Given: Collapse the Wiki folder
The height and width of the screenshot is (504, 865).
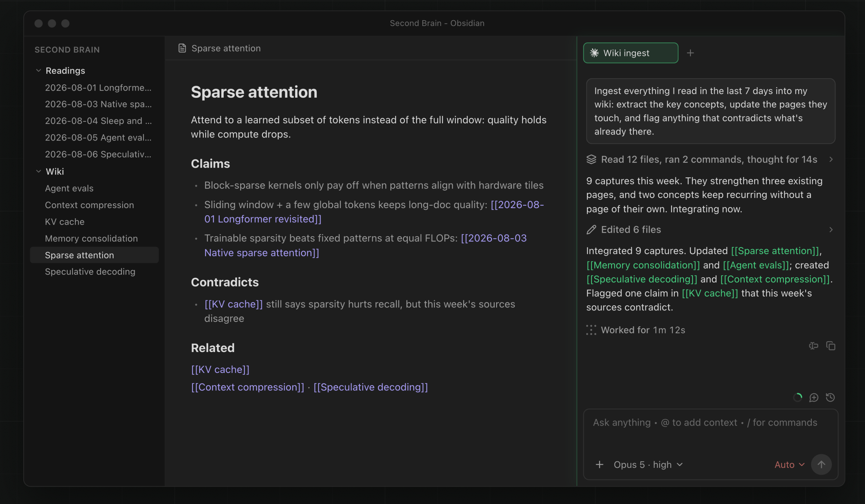Looking at the screenshot, I should coord(39,171).
